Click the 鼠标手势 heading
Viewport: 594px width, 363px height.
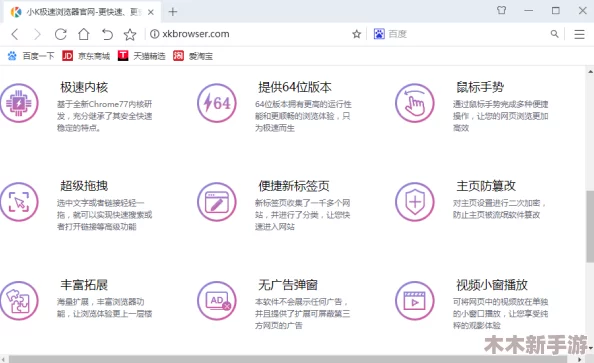480,87
